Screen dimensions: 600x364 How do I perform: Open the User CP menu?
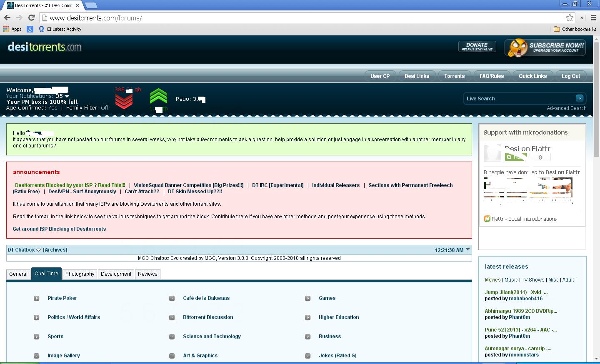(x=380, y=76)
